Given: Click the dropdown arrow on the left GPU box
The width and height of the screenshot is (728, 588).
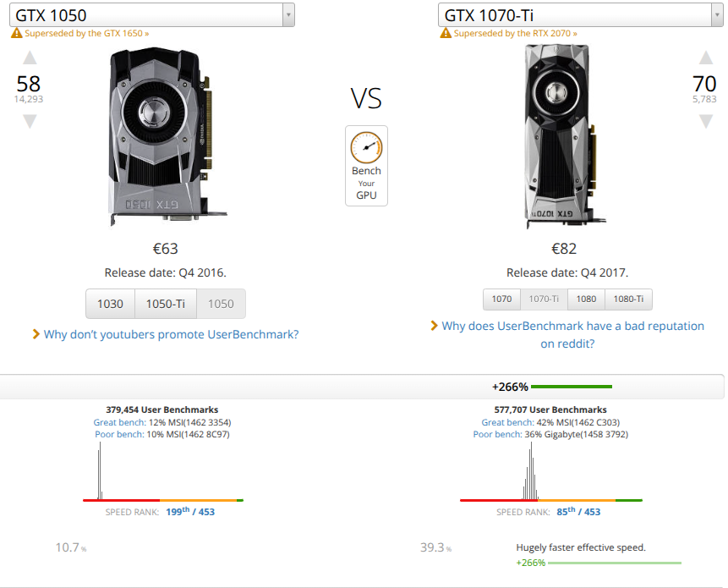Looking at the screenshot, I should tap(289, 14).
